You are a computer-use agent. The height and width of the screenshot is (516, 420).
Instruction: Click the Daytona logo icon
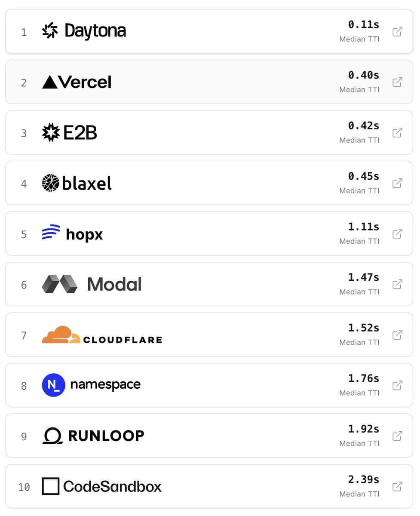tap(49, 30)
